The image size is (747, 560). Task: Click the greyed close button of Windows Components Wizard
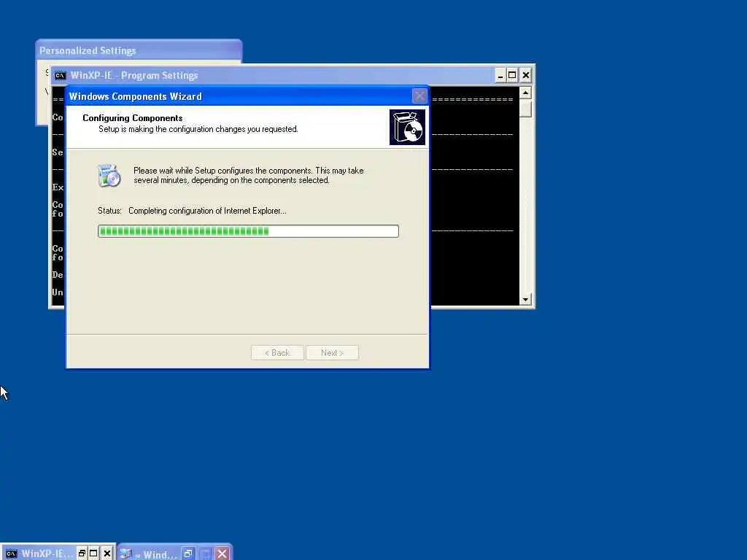[419, 96]
